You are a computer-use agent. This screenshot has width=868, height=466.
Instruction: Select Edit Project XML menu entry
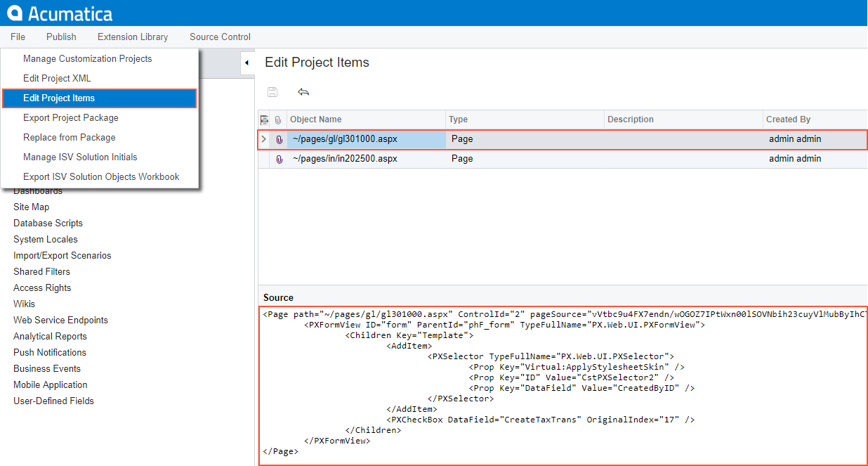57,78
